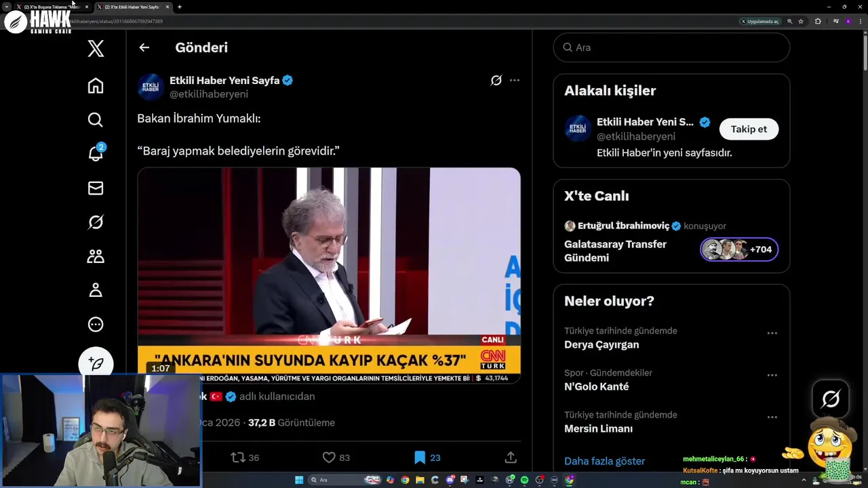Open Communities people icon in sidebar
The image size is (868, 488).
[x=96, y=256]
